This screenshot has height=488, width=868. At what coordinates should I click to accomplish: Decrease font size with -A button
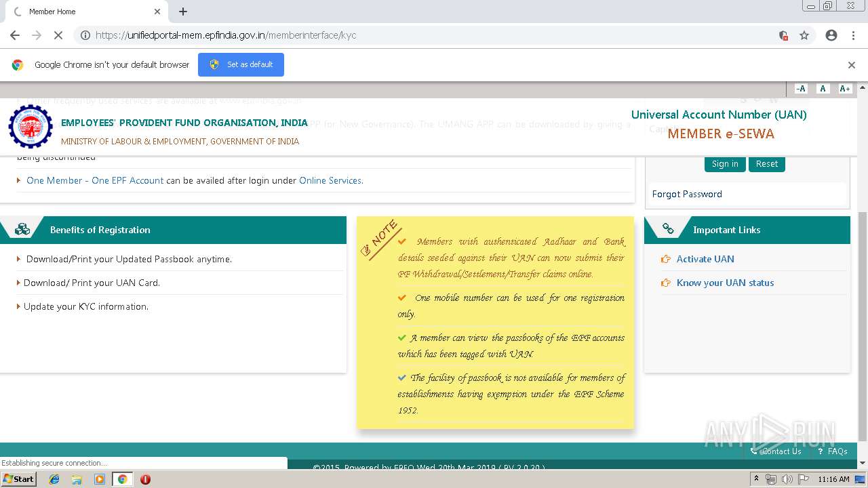801,89
